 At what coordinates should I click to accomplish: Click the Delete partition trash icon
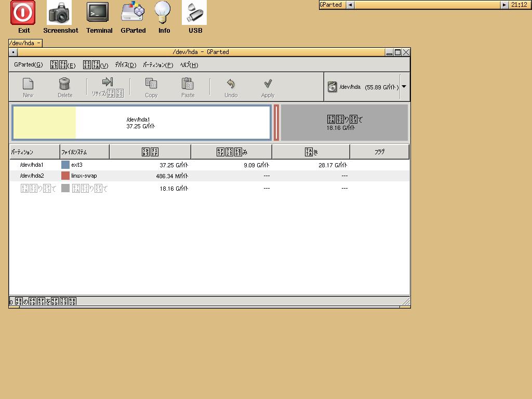(x=64, y=84)
